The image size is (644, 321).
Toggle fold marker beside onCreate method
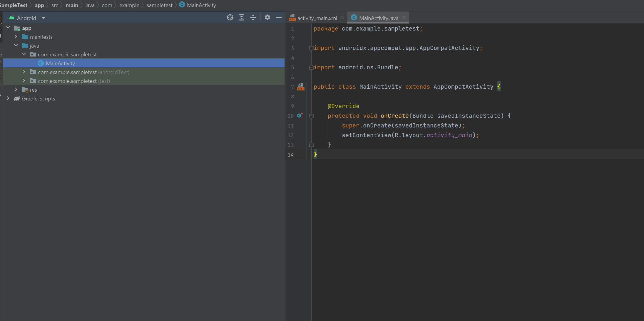311,116
